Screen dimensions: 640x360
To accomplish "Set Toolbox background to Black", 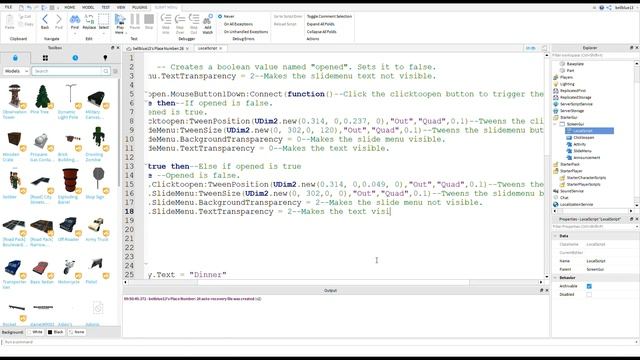I will (56, 332).
